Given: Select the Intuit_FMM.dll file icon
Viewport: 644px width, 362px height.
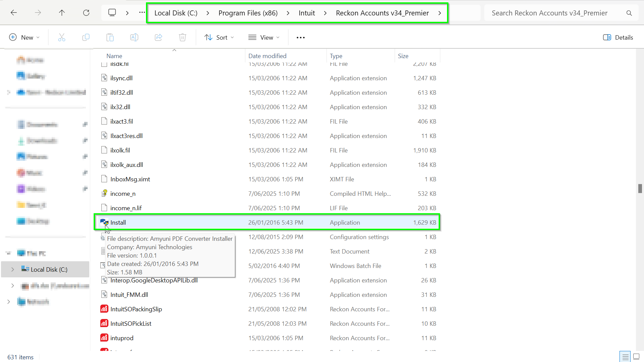Looking at the screenshot, I should (x=104, y=295).
